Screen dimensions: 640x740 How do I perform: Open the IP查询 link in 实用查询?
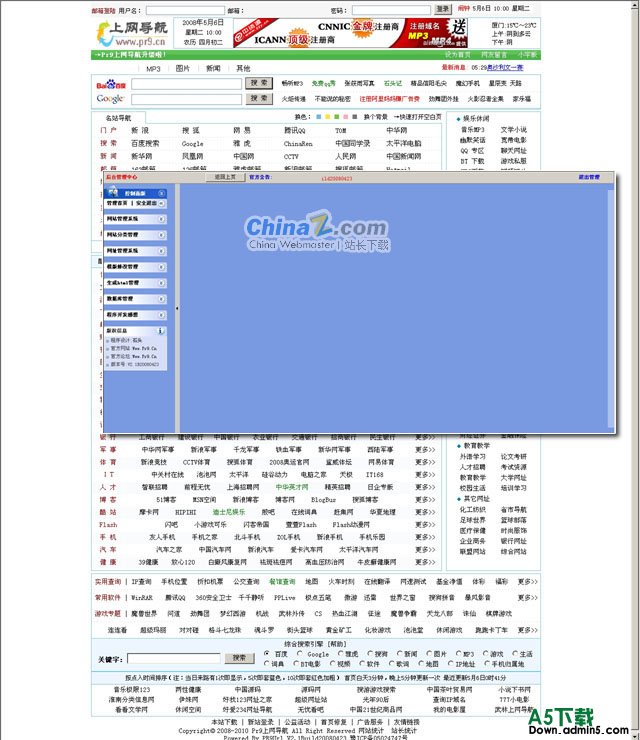pos(142,582)
